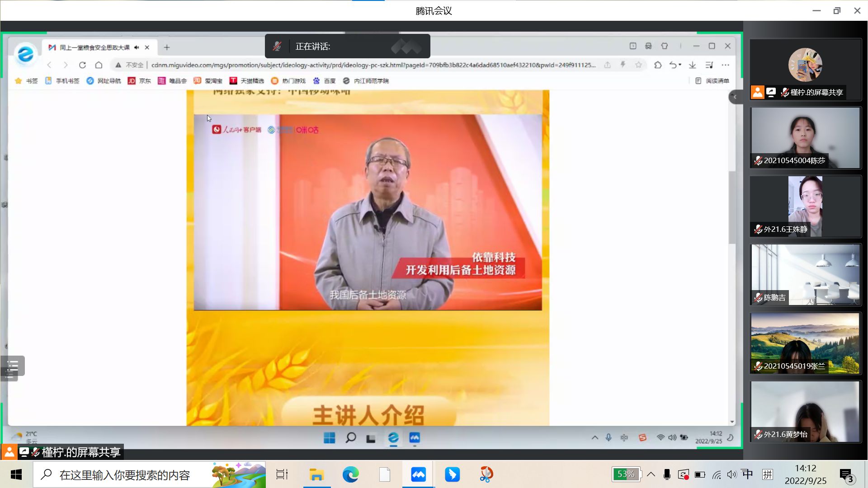Image resolution: width=868 pixels, height=488 pixels.
Task: Select 20210545004陈莎 participant video tile
Action: pos(805,137)
